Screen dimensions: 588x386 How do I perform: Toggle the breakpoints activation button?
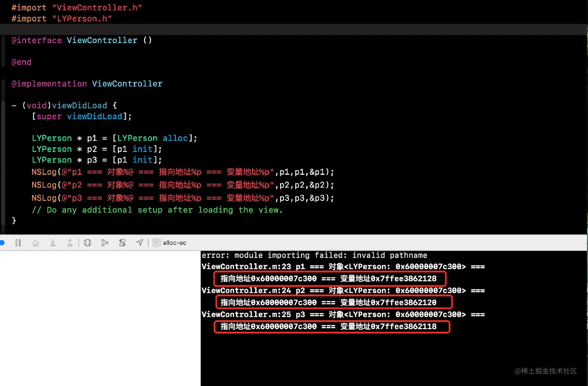[x=2, y=243]
